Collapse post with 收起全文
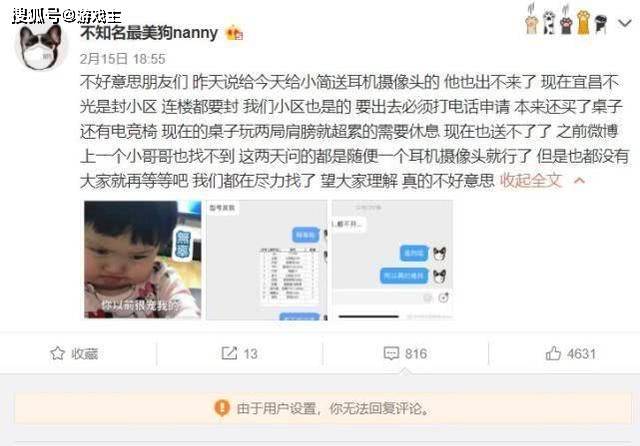 [x=531, y=180]
